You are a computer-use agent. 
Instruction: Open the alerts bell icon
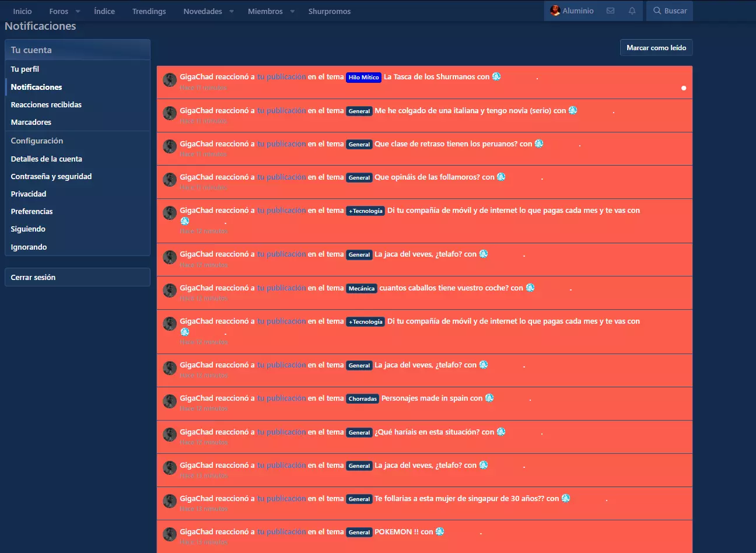point(632,10)
